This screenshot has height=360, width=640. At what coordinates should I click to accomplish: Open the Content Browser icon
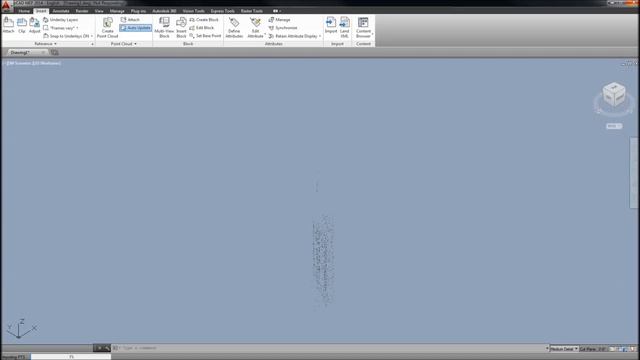[x=363, y=27]
